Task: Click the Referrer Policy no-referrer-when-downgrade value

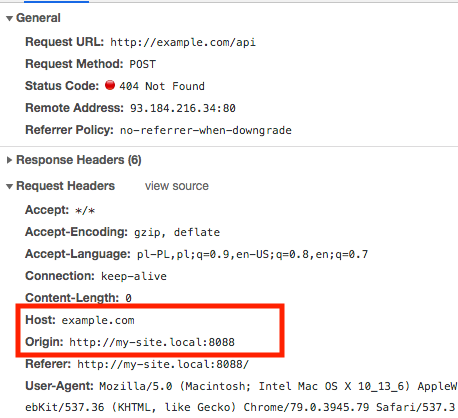Action: click(x=206, y=130)
